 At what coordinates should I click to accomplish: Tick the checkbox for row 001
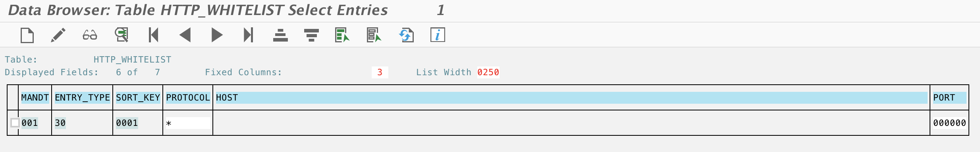click(15, 123)
